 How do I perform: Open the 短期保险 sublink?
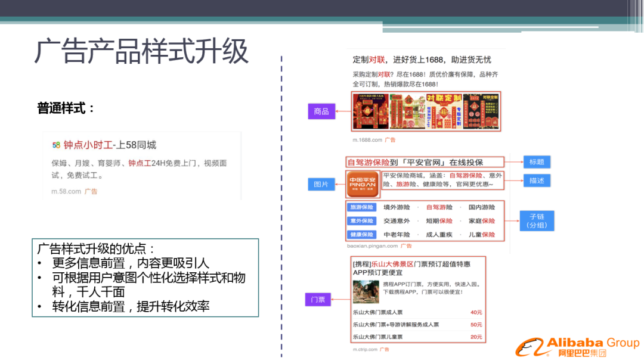click(x=439, y=221)
